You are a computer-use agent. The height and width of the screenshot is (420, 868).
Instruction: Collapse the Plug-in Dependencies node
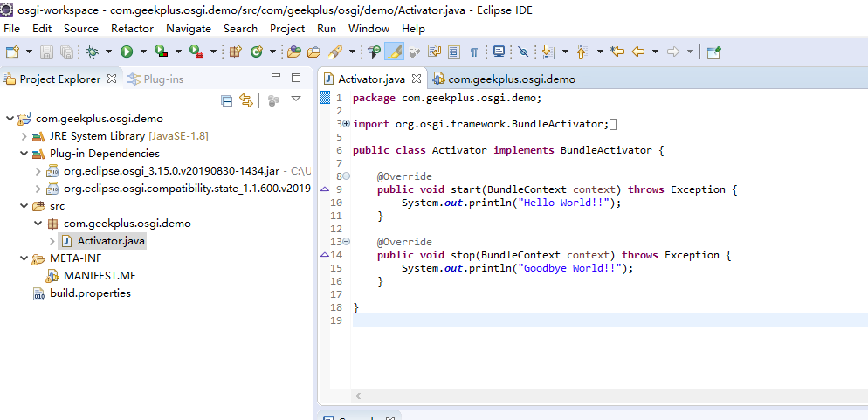[24, 154]
